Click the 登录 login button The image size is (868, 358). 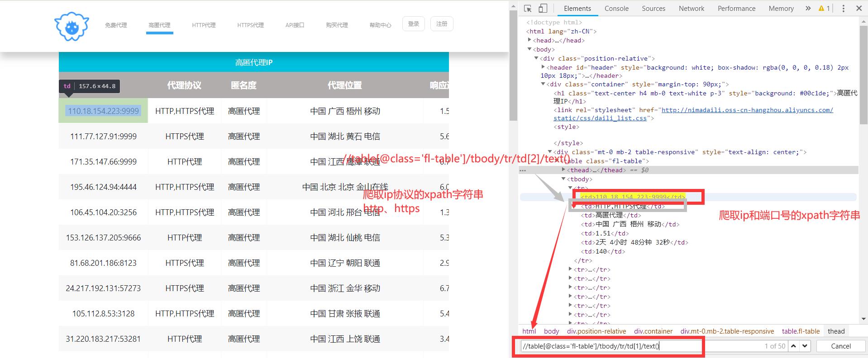(x=414, y=24)
